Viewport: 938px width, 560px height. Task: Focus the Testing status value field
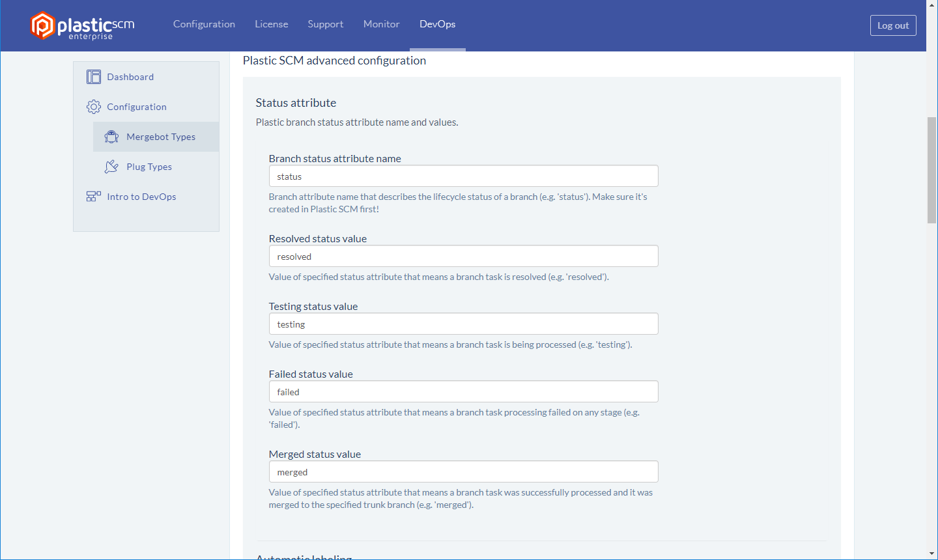click(463, 324)
